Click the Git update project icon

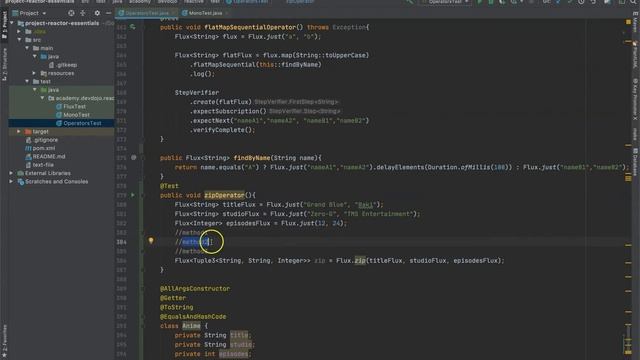(x=558, y=2)
